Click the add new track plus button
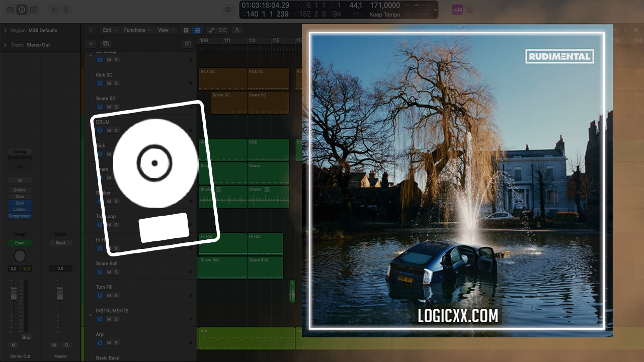This screenshot has height=362, width=644. tap(91, 44)
